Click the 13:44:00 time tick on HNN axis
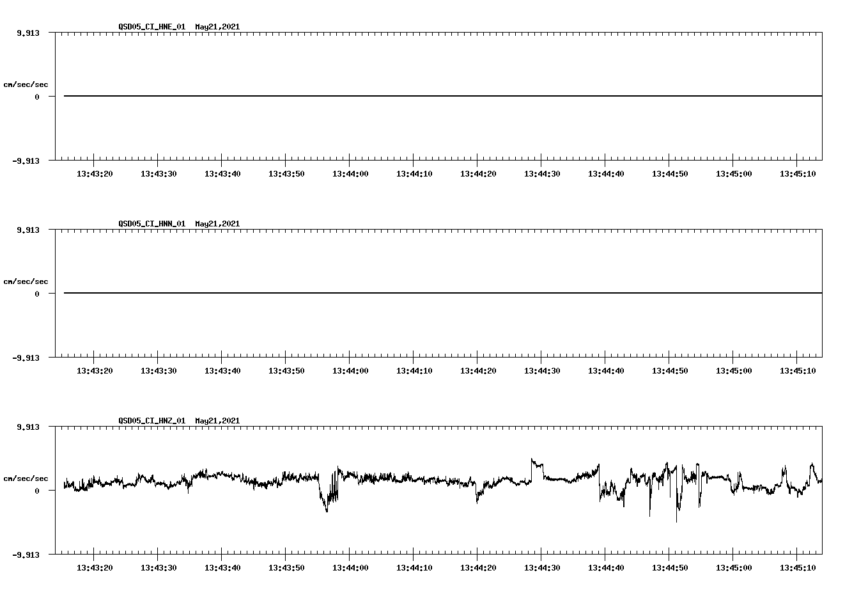 click(350, 369)
